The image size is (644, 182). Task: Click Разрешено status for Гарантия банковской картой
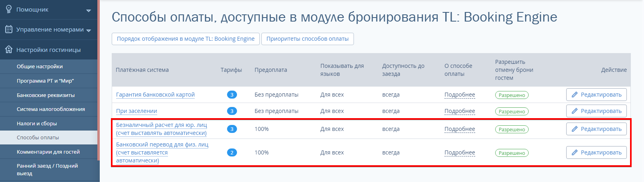pos(512,95)
